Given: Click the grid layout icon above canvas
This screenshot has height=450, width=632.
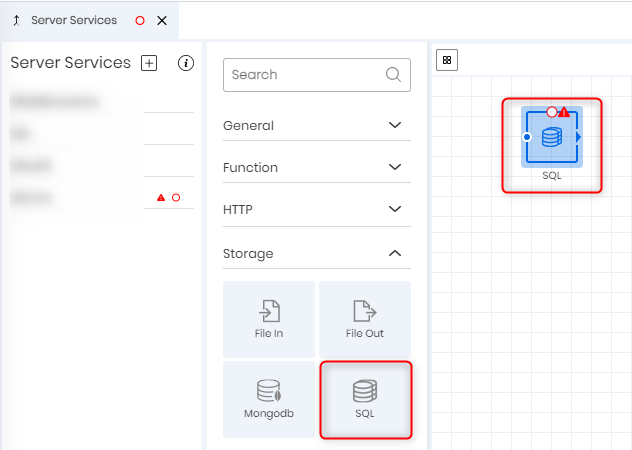Looking at the screenshot, I should pyautogui.click(x=447, y=60).
